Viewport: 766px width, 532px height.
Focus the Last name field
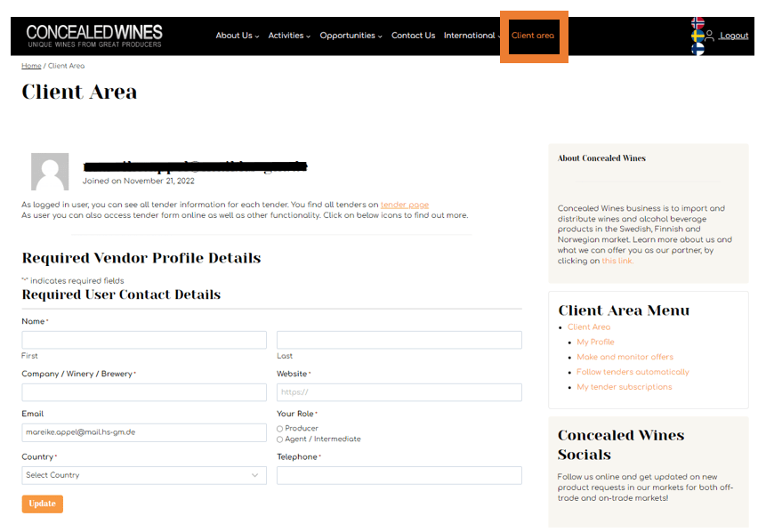(399, 340)
